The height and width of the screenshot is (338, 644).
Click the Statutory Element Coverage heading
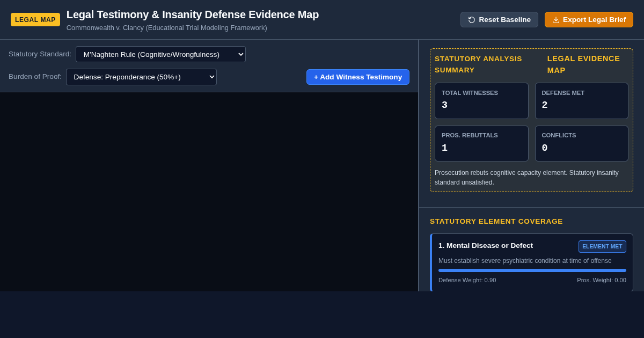click(496, 221)
